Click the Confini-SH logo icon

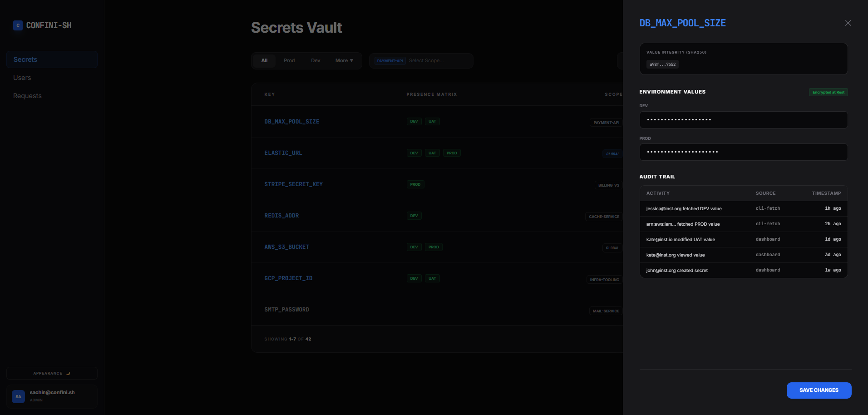[x=18, y=25]
